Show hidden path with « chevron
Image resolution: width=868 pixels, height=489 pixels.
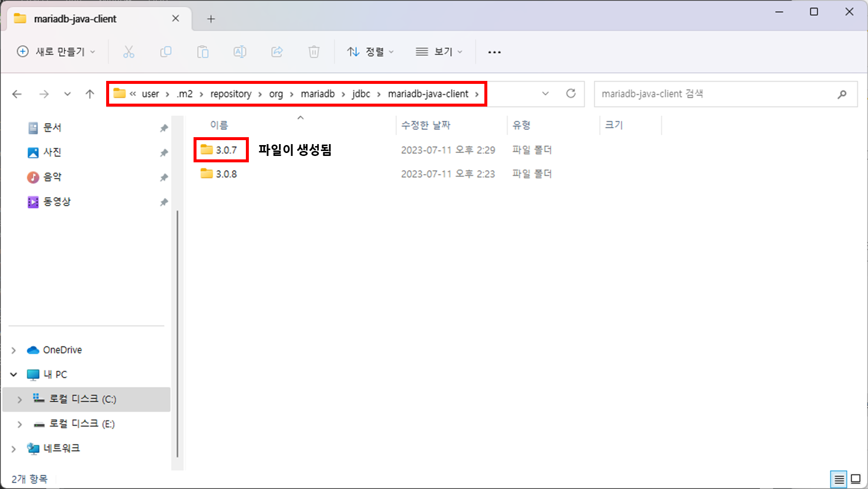(133, 93)
